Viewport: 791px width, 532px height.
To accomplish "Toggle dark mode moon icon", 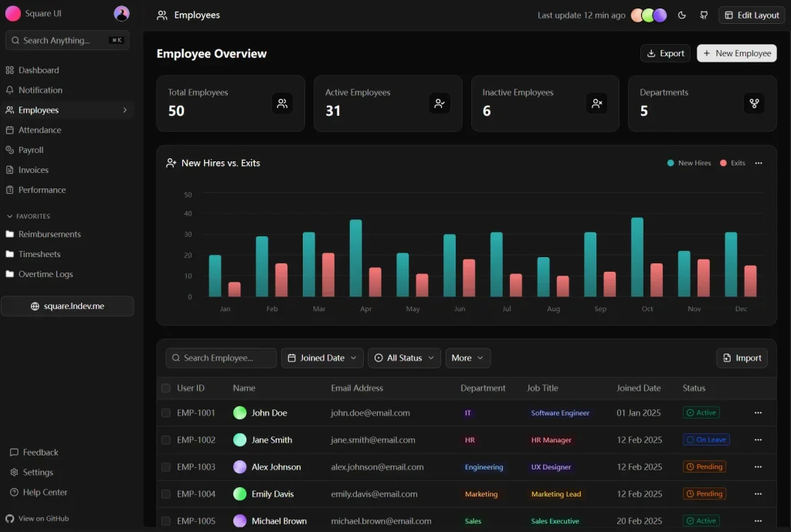I will point(682,15).
